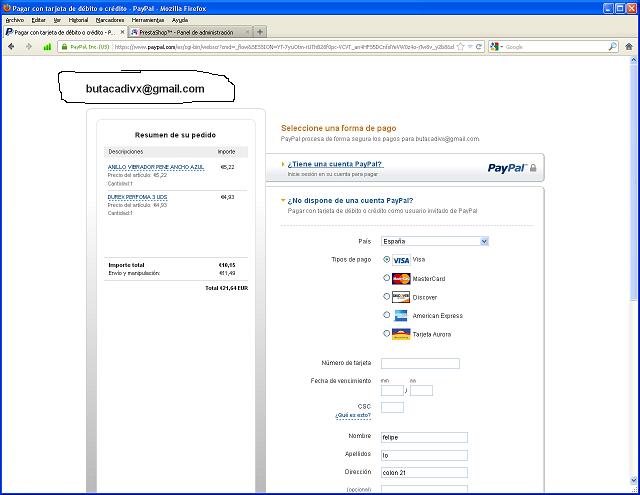
Task: Switch to the PrestaShop Panel de administración tab
Action: click(190, 32)
